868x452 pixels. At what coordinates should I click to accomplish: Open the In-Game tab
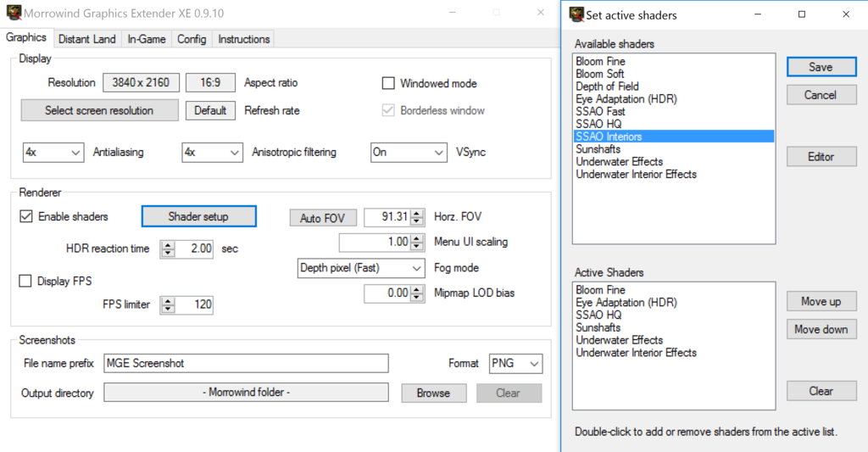[x=147, y=39]
